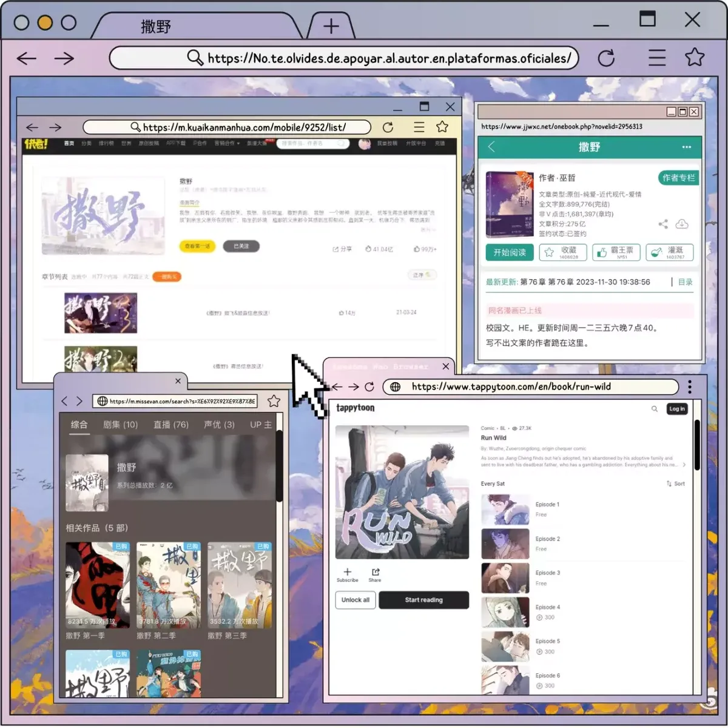Switch to the 直播 (76) tab
This screenshot has width=728, height=728.
[x=171, y=425]
